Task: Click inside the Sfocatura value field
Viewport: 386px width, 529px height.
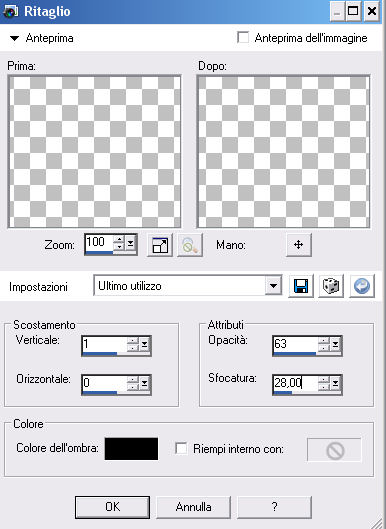Action: (x=295, y=383)
